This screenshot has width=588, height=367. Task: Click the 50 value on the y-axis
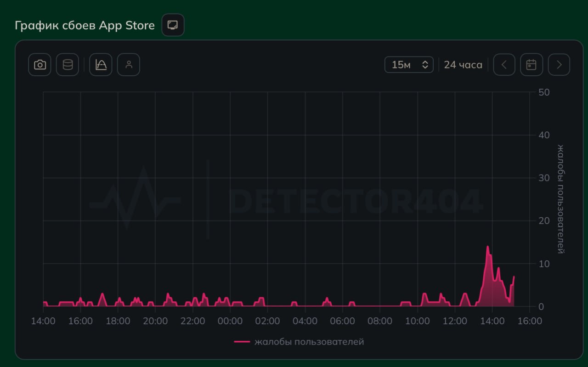coord(544,92)
